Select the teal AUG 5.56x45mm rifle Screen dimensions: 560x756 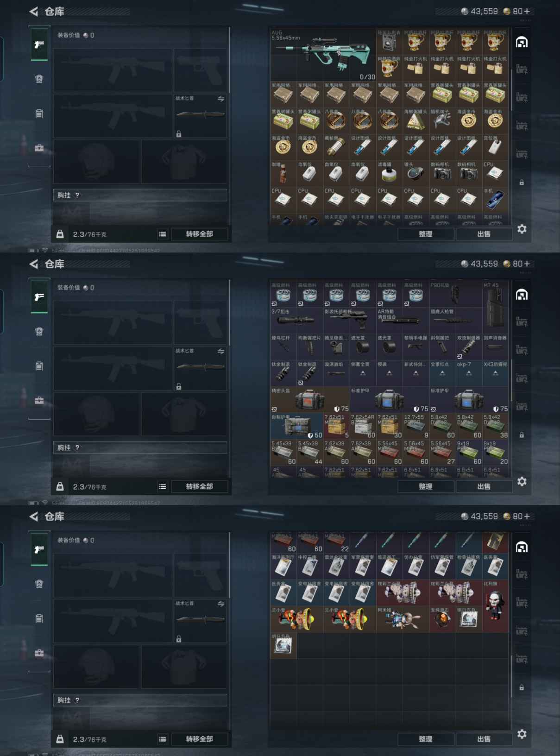coord(323,55)
